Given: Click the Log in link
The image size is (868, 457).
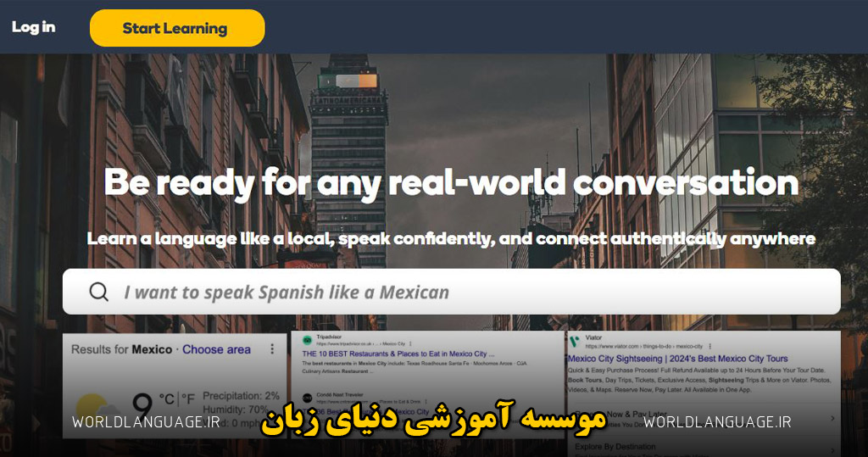Looking at the screenshot, I should (33, 27).
